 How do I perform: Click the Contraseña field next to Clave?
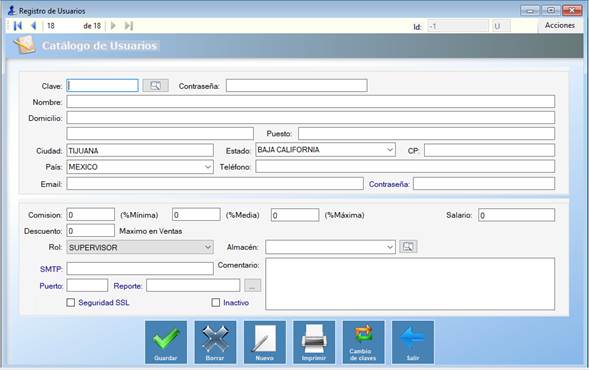click(x=297, y=85)
